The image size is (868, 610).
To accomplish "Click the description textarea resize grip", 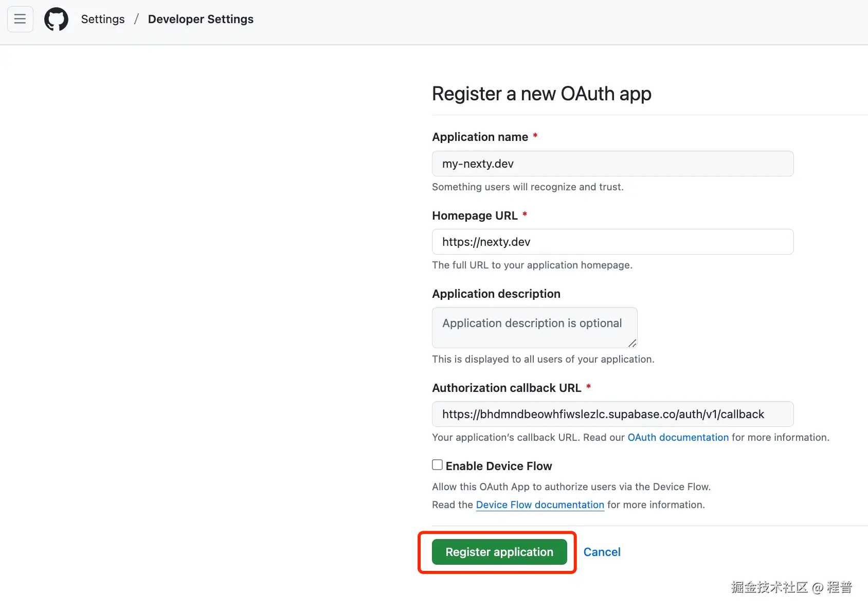I will tap(632, 344).
